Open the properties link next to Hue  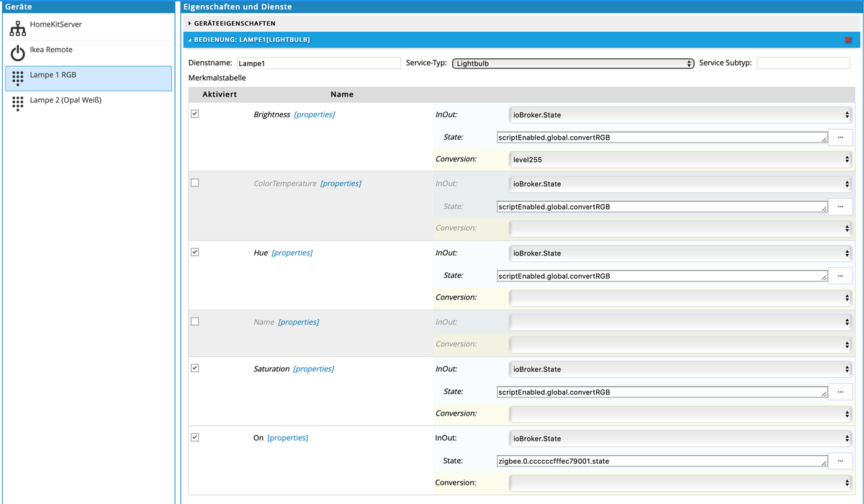pos(292,253)
